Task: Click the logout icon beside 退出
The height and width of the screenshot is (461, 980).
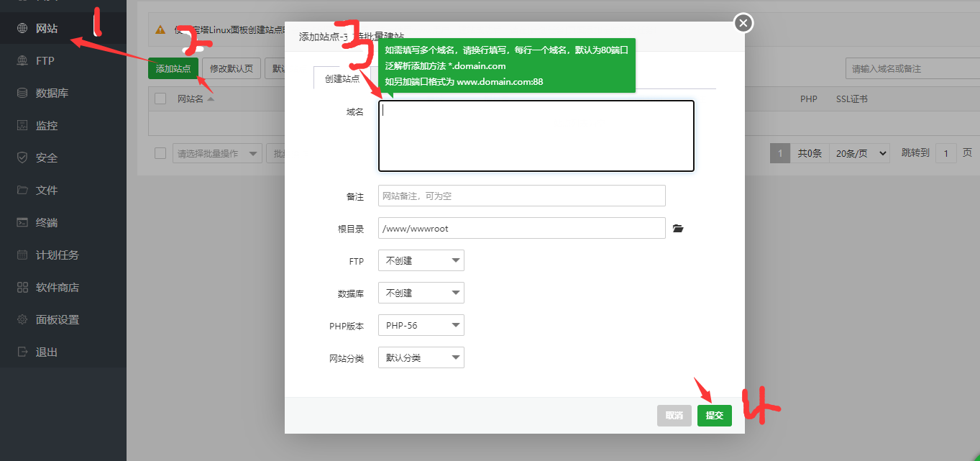Action: (22, 352)
